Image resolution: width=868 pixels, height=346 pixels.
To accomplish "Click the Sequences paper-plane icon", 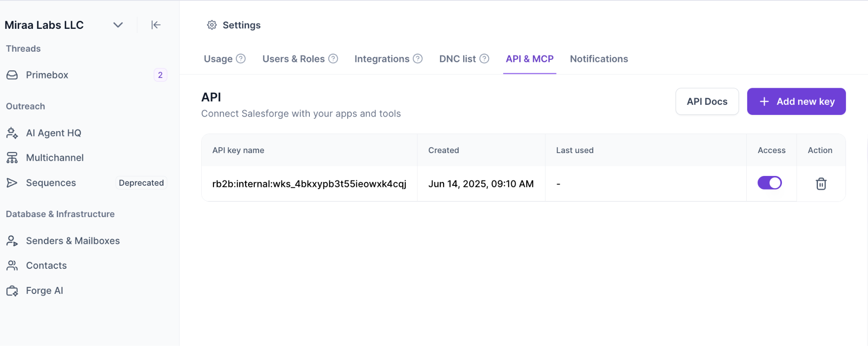I will [12, 183].
